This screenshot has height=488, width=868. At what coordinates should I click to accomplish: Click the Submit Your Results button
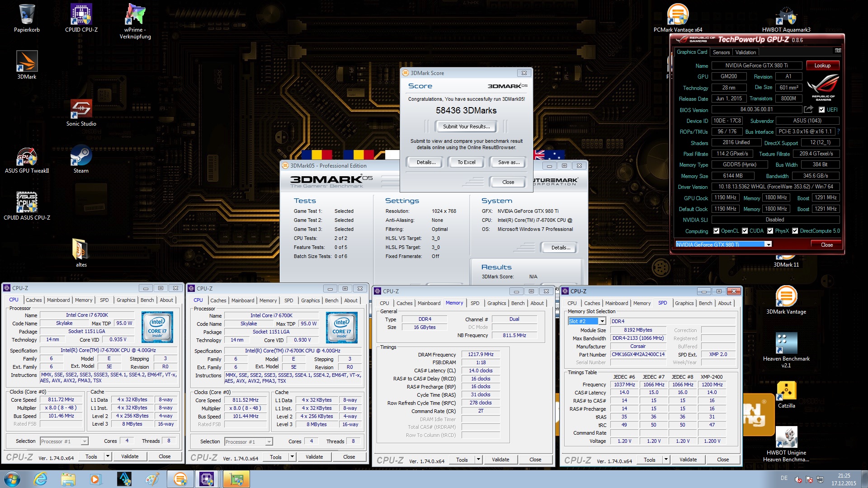[466, 127]
